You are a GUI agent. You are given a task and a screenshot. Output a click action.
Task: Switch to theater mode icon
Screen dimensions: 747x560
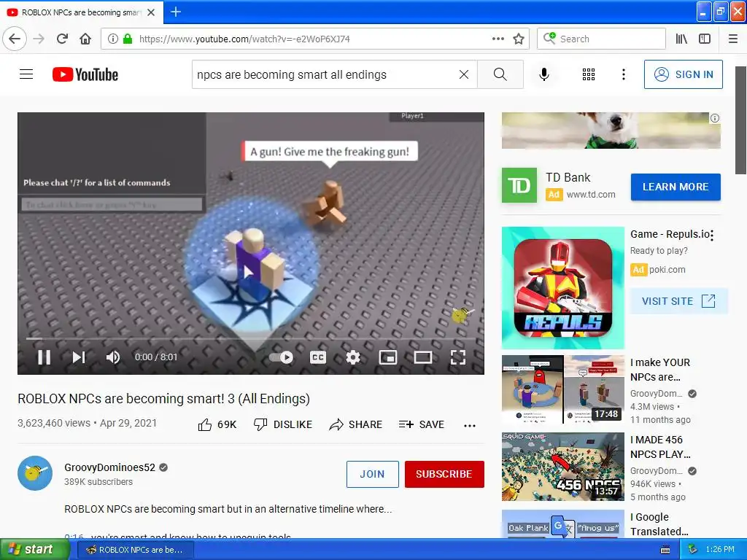point(423,357)
